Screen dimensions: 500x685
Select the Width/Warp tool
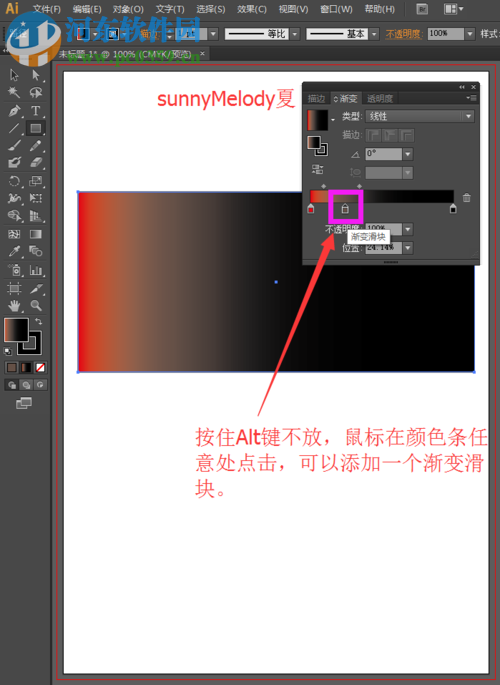pyautogui.click(x=14, y=198)
